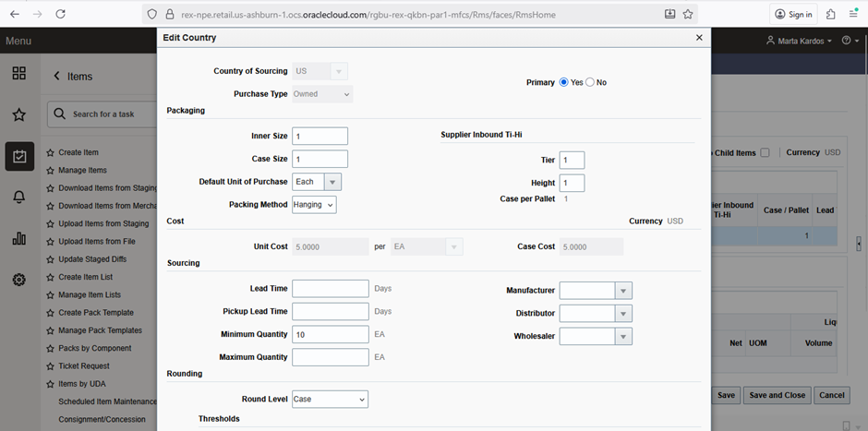Open the Notifications bell icon
Image resolution: width=868 pixels, height=431 pixels.
(18, 198)
